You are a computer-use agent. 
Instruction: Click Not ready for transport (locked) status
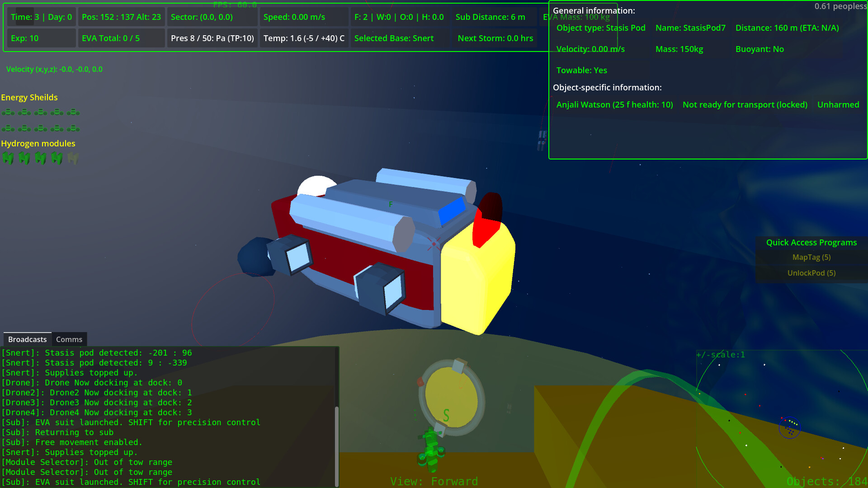745,105
